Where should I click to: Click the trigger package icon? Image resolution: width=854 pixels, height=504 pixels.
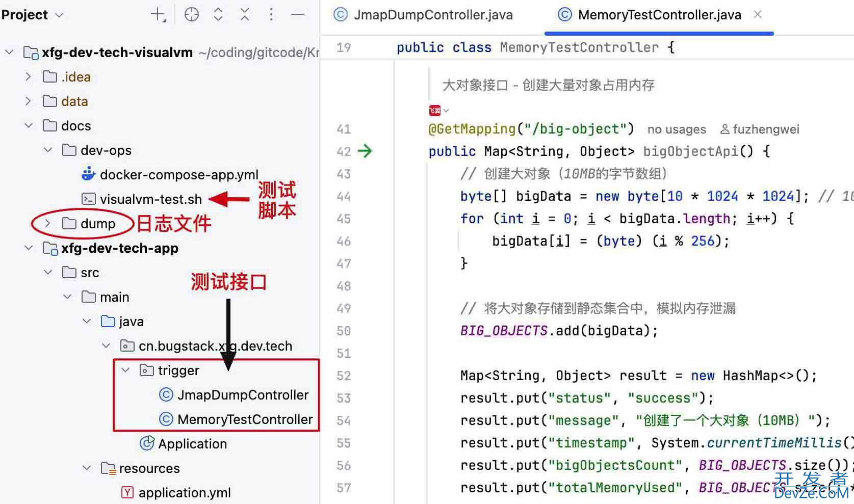click(147, 370)
